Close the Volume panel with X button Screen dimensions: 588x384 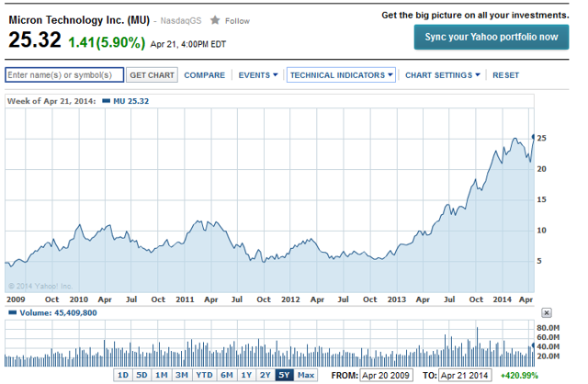pos(547,312)
